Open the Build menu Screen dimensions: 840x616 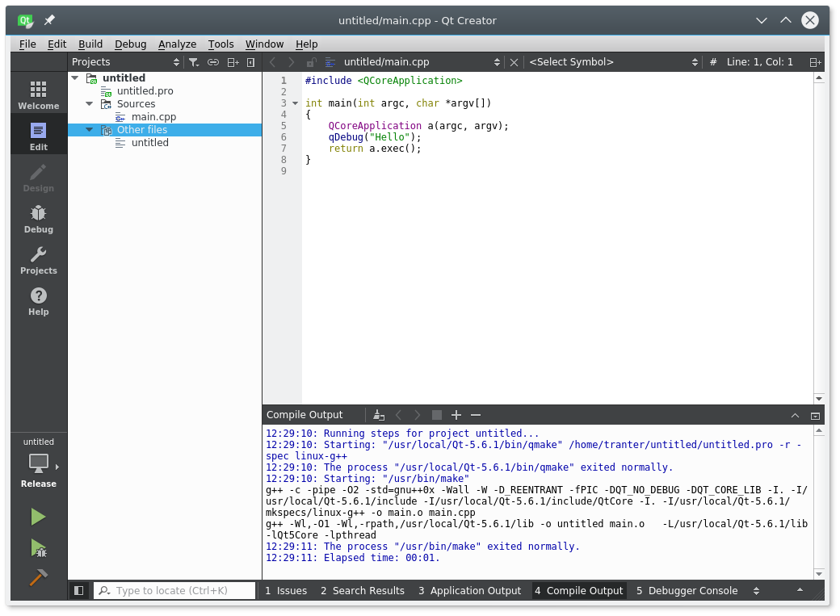[x=90, y=44]
